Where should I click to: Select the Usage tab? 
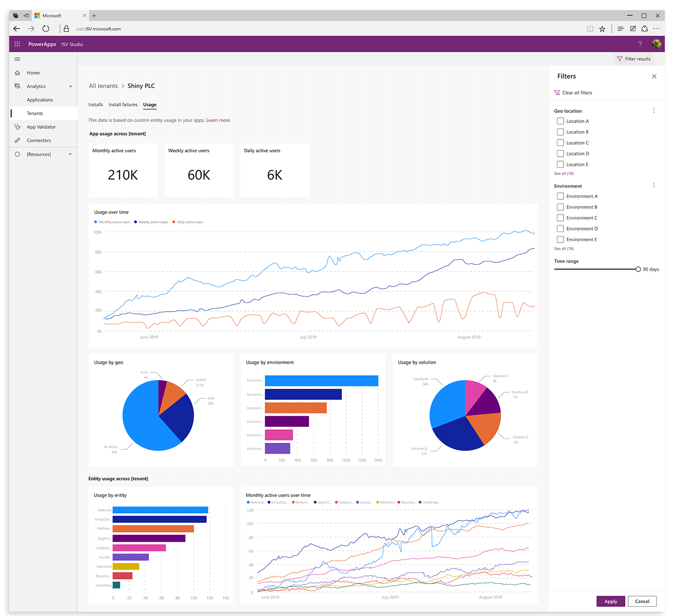tap(149, 105)
